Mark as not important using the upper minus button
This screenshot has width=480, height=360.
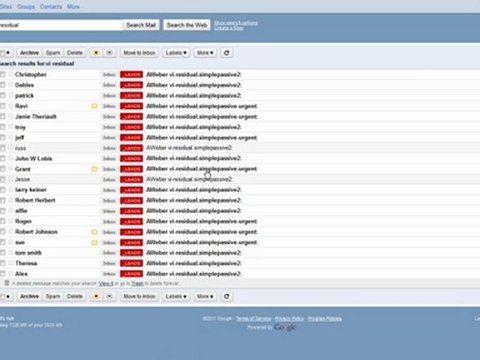point(109,53)
